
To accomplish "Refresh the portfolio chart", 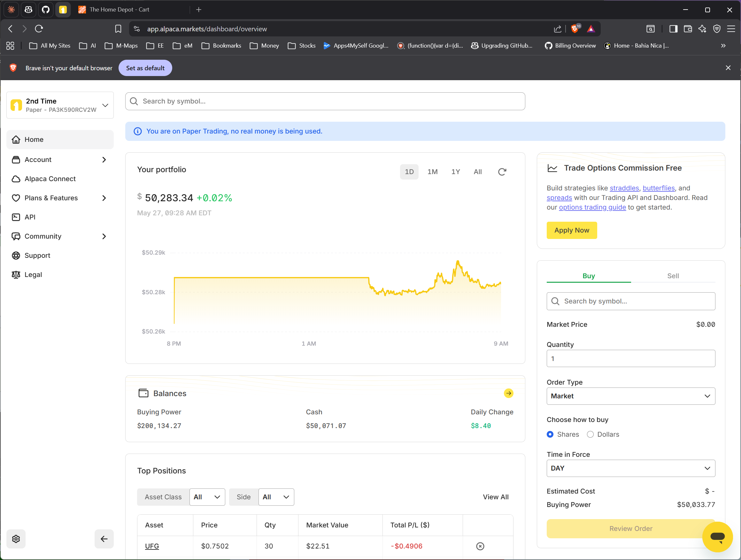I will [502, 172].
